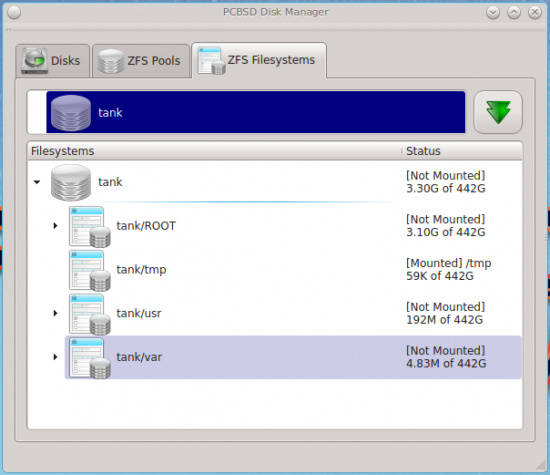Click the ZFS Pools tab disk stack icon
Viewport: 550px width, 475px height.
[x=111, y=61]
